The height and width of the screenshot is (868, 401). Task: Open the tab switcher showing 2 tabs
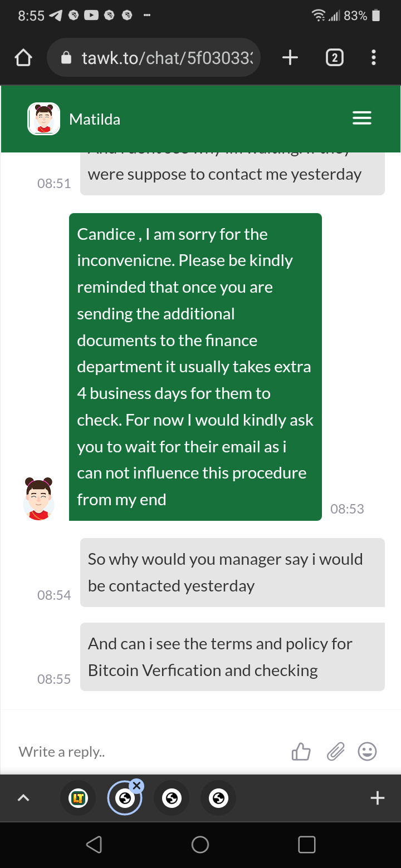334,57
